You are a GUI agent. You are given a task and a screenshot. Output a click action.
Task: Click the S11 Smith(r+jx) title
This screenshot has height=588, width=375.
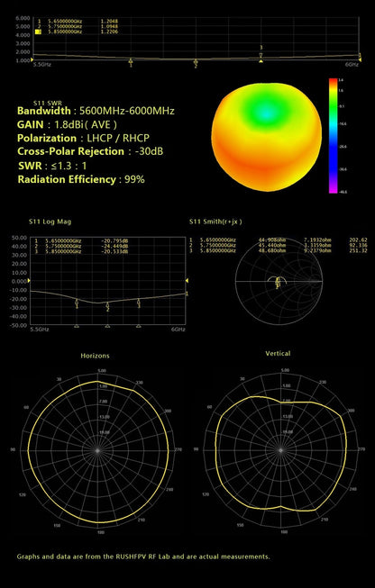(x=215, y=222)
